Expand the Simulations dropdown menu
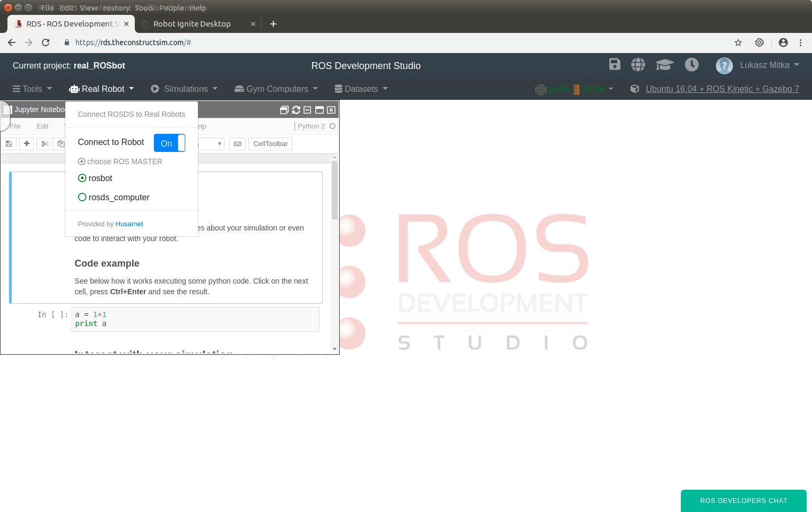This screenshot has height=512, width=812. (184, 89)
